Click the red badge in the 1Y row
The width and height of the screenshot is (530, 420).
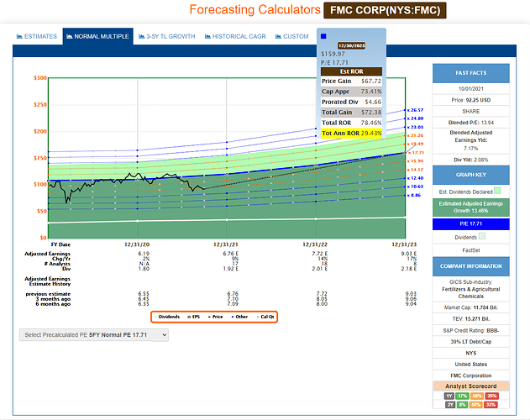[492, 396]
